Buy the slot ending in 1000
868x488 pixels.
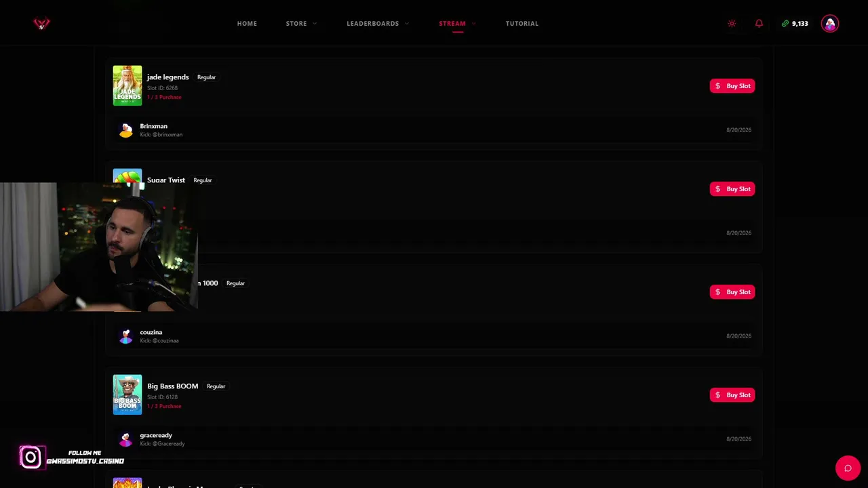click(732, 292)
